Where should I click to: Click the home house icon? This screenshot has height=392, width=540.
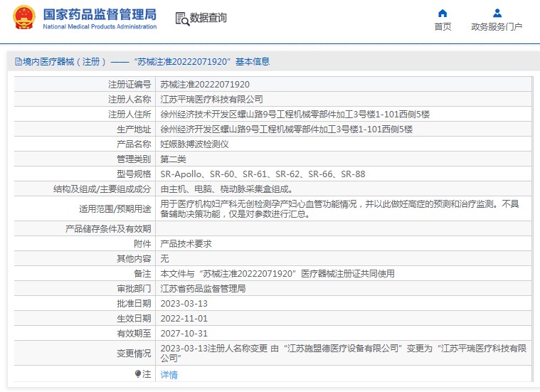(x=443, y=13)
